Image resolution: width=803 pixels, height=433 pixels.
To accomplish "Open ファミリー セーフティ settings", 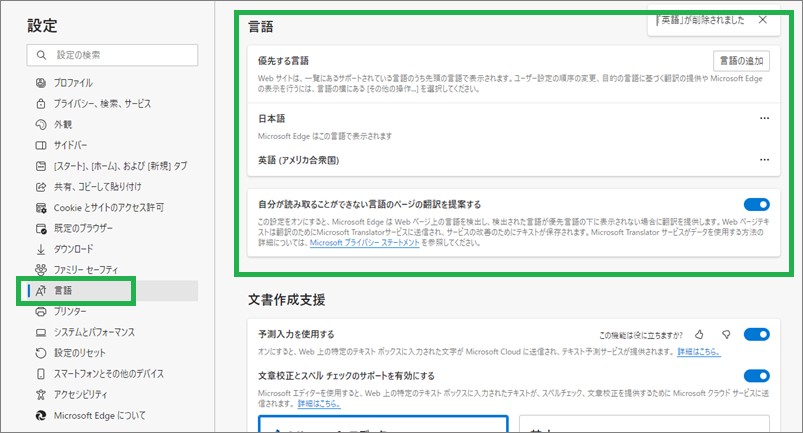I will coord(86,270).
